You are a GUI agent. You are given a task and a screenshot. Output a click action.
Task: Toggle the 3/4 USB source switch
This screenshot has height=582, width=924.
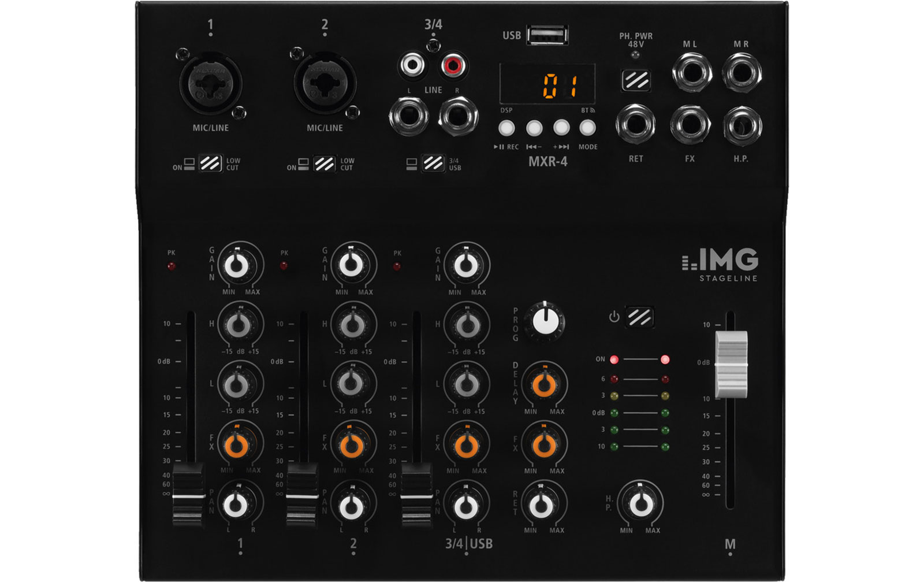(433, 164)
